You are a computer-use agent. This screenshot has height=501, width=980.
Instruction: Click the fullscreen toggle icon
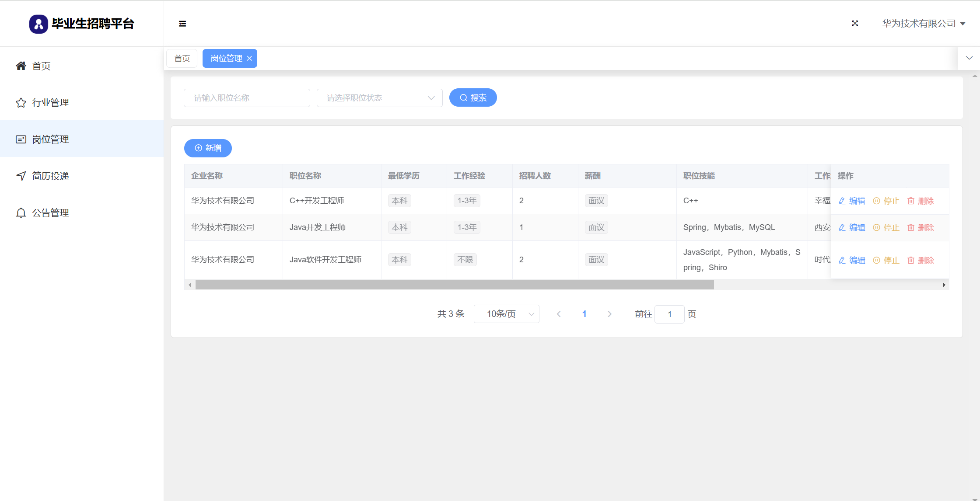855,24
